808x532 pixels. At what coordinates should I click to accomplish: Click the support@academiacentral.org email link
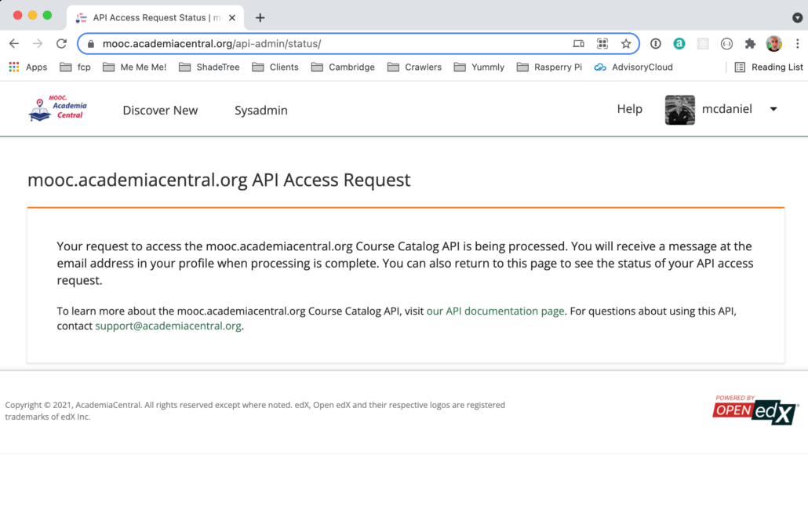[168, 326]
